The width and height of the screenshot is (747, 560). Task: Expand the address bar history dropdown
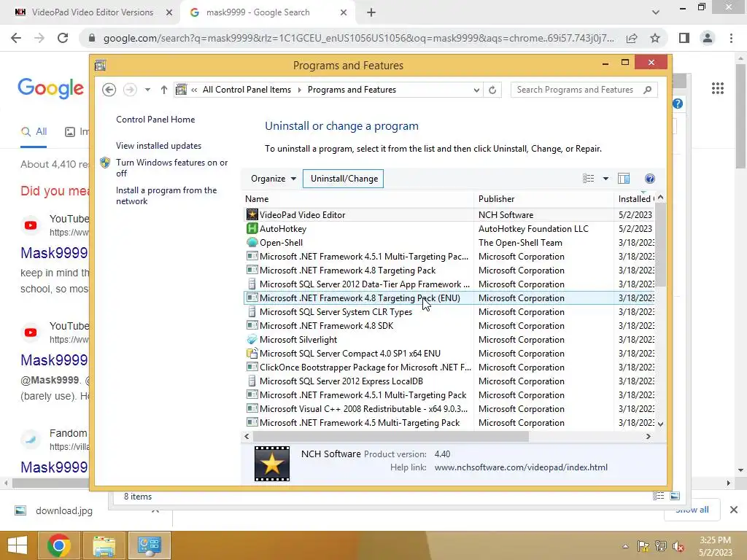point(476,90)
